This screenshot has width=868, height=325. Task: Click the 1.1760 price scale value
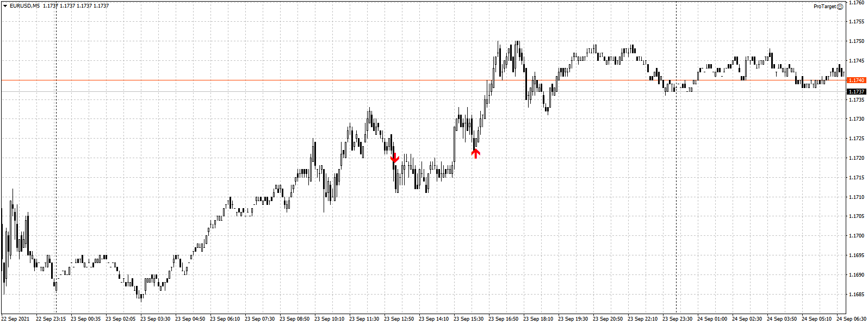pyautogui.click(x=857, y=3)
